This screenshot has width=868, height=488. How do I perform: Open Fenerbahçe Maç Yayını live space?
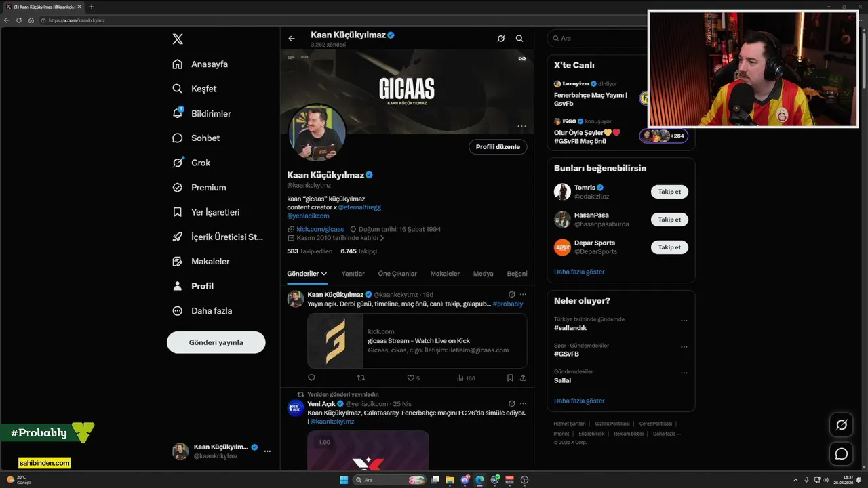[597, 95]
